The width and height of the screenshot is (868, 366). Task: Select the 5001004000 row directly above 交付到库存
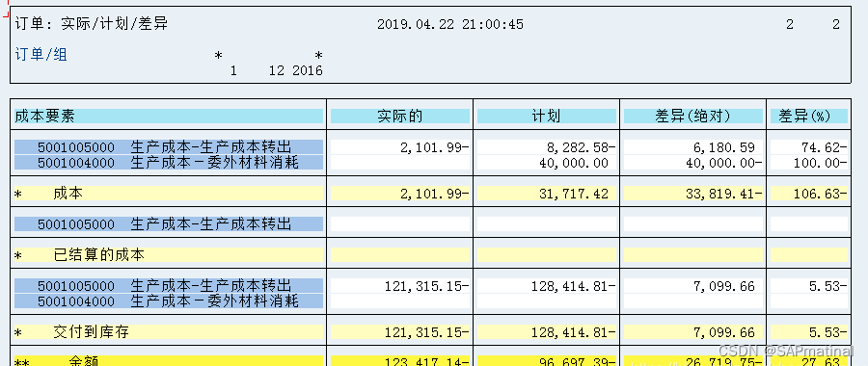point(168,301)
